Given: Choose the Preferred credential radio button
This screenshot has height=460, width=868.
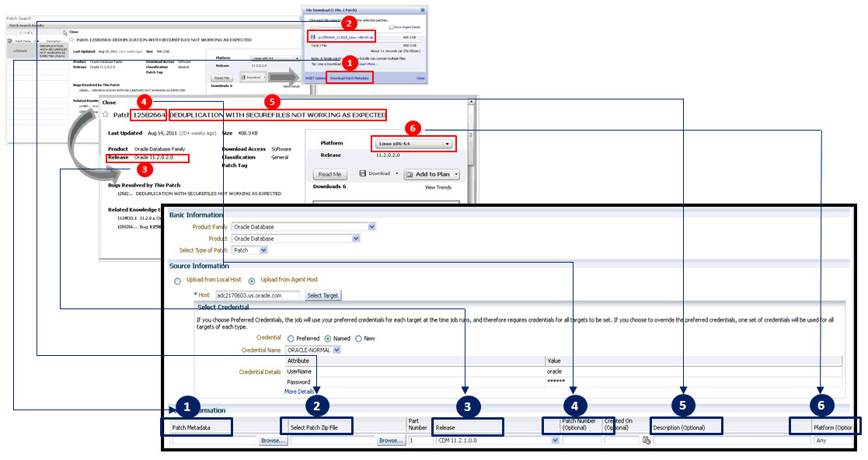Looking at the screenshot, I should pyautogui.click(x=291, y=339).
